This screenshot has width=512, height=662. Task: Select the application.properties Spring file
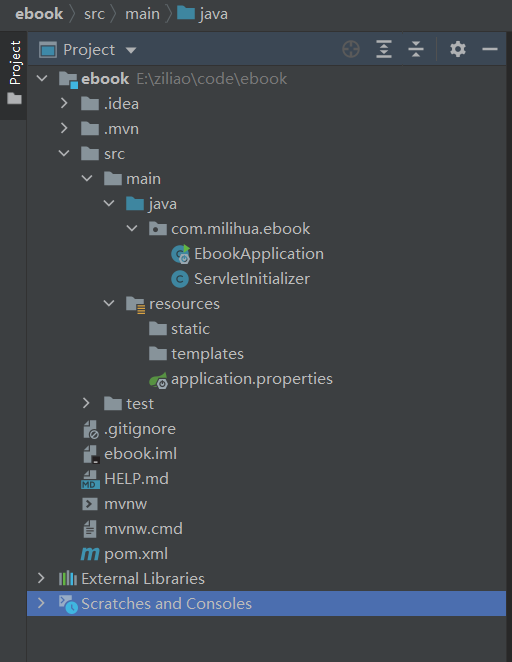pos(241,379)
